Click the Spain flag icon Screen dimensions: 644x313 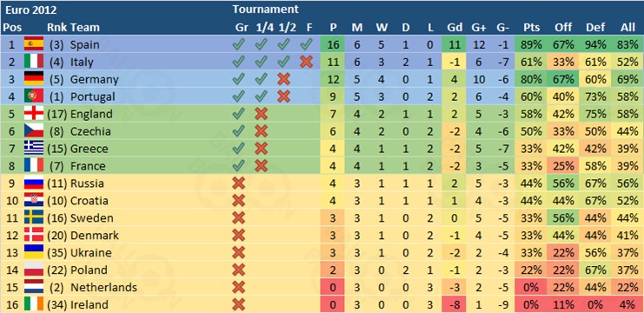[34, 44]
